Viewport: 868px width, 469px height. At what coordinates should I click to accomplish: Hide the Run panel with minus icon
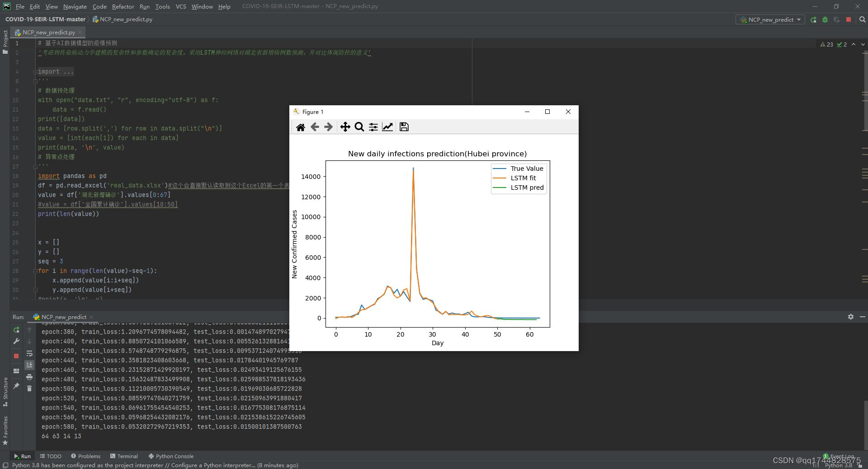pyautogui.click(x=862, y=317)
